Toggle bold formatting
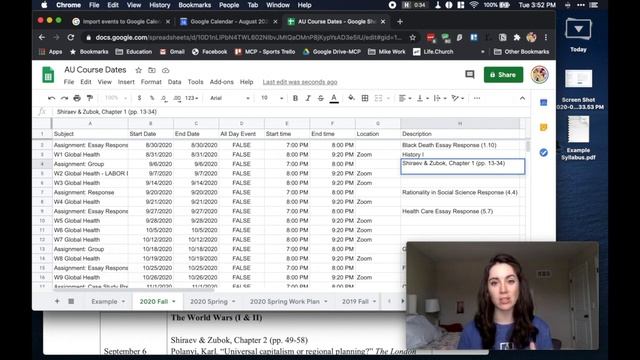 (x=295, y=98)
